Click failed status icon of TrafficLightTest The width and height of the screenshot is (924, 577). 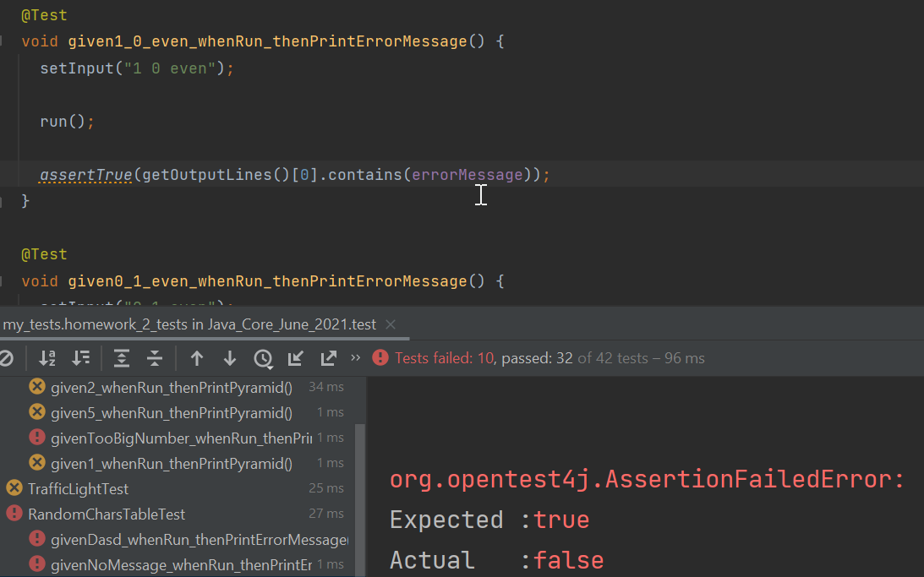[14, 487]
